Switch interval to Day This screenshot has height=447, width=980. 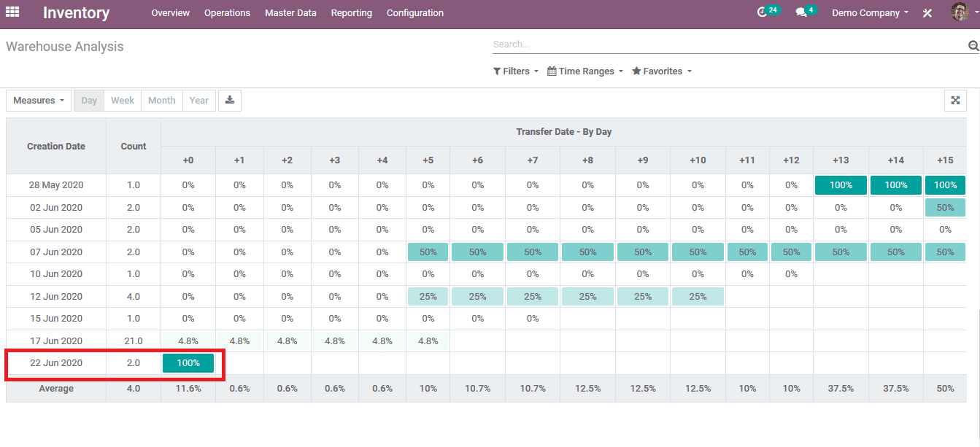[x=89, y=101]
